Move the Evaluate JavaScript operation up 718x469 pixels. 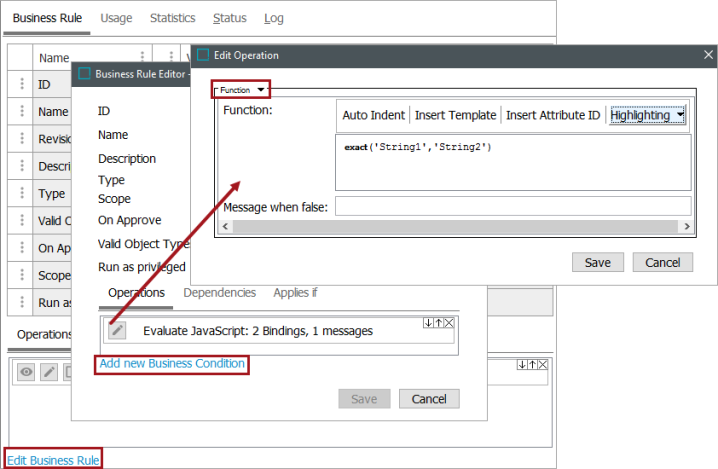(439, 323)
